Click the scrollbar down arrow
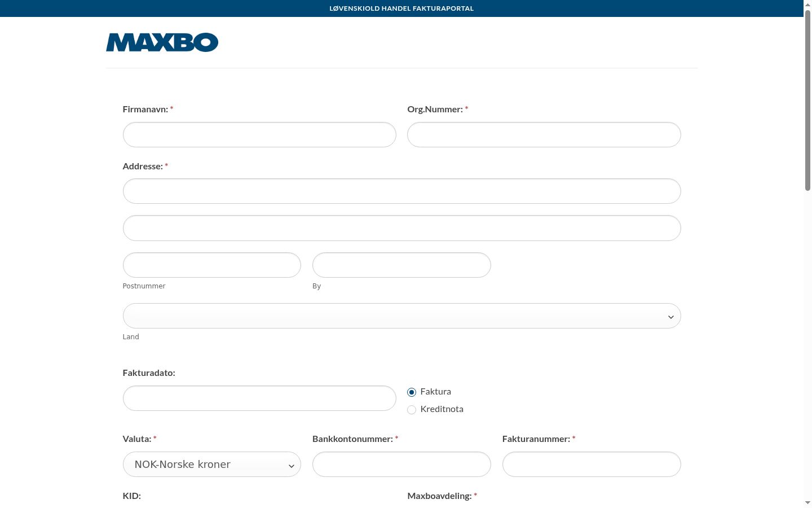The width and height of the screenshot is (812, 508). tap(807, 503)
